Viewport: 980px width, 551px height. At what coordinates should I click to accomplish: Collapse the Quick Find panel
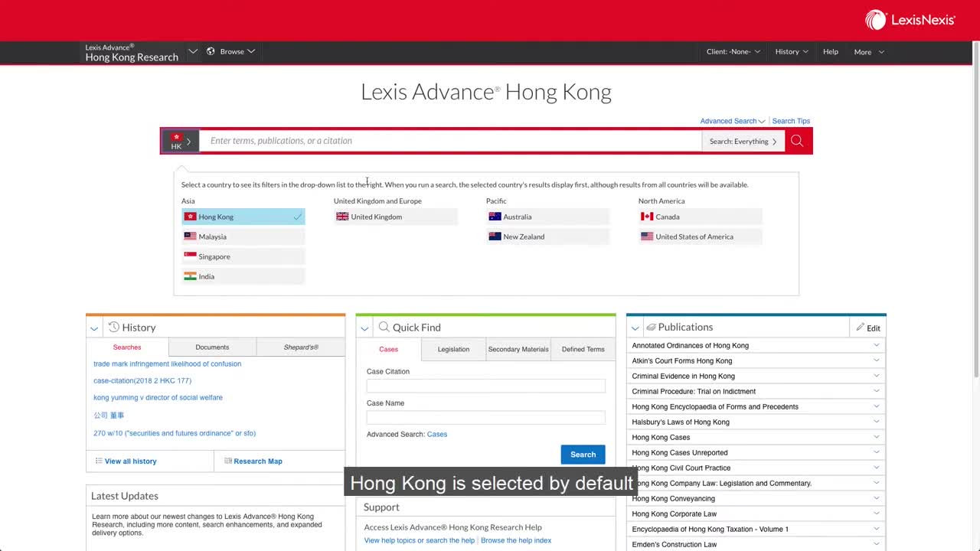pyautogui.click(x=364, y=328)
